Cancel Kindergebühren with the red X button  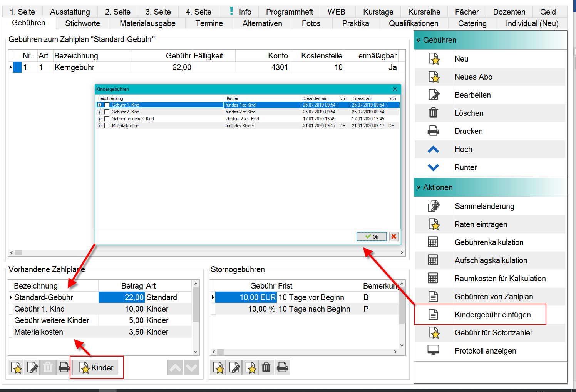(393, 237)
